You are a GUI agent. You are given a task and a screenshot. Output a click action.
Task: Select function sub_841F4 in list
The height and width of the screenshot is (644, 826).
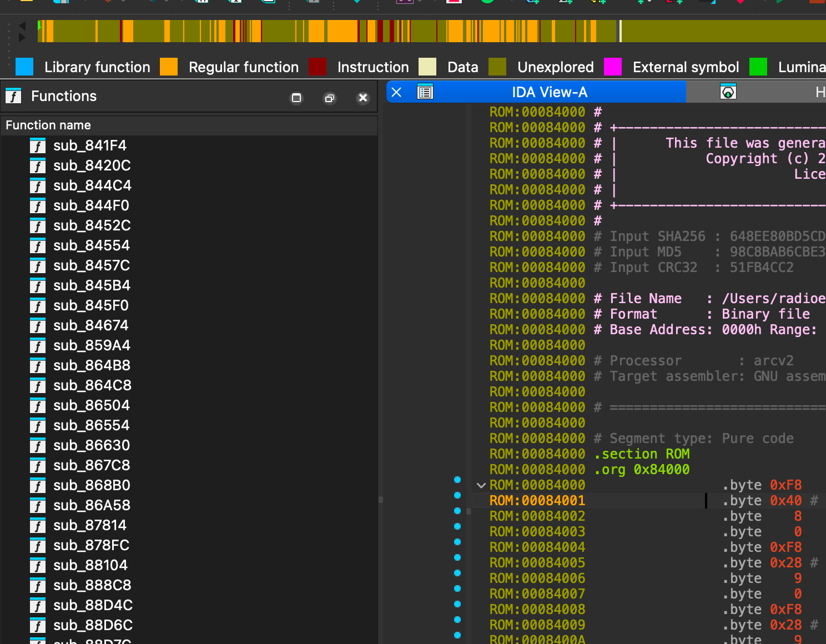(189, 145)
